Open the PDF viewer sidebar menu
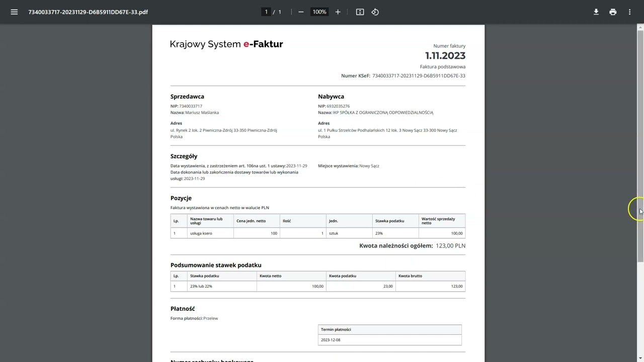This screenshot has width=644, height=362. (14, 12)
